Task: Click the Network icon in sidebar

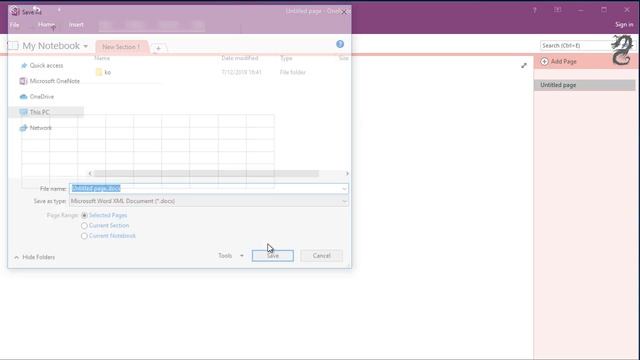Action: point(23,128)
